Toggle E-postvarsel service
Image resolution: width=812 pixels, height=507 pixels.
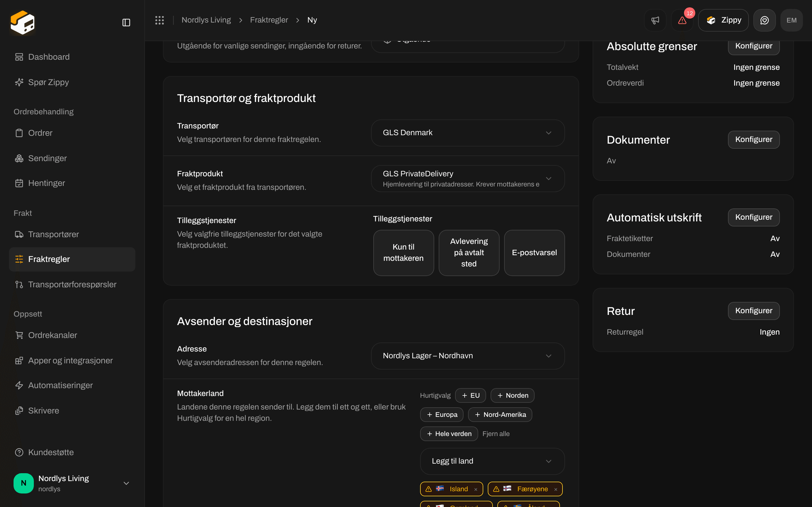coord(534,252)
